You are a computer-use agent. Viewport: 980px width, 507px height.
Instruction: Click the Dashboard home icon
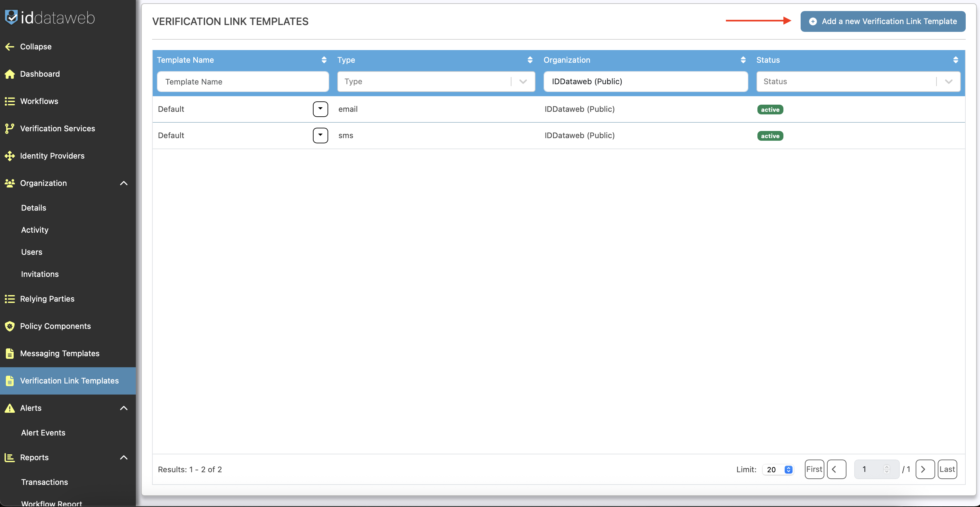point(9,74)
